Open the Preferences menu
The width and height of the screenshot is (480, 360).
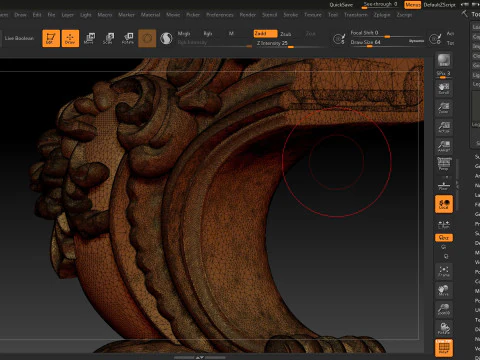[x=220, y=15]
